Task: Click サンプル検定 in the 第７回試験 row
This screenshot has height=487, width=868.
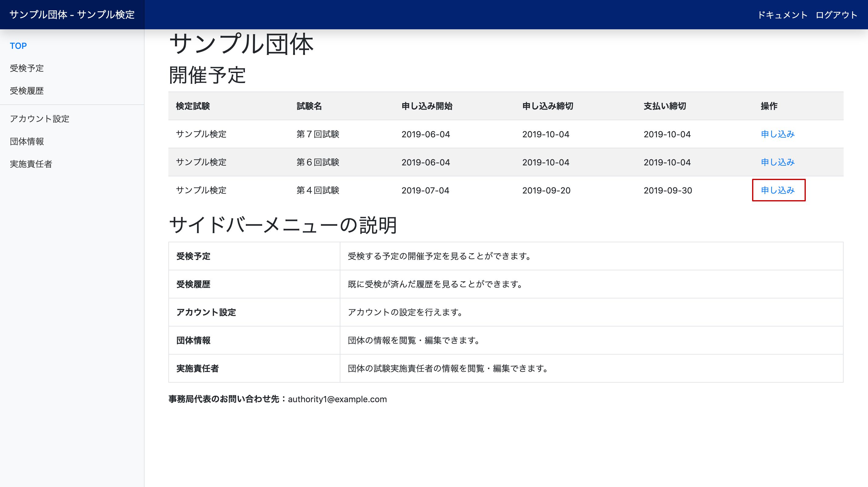Action: (x=201, y=134)
